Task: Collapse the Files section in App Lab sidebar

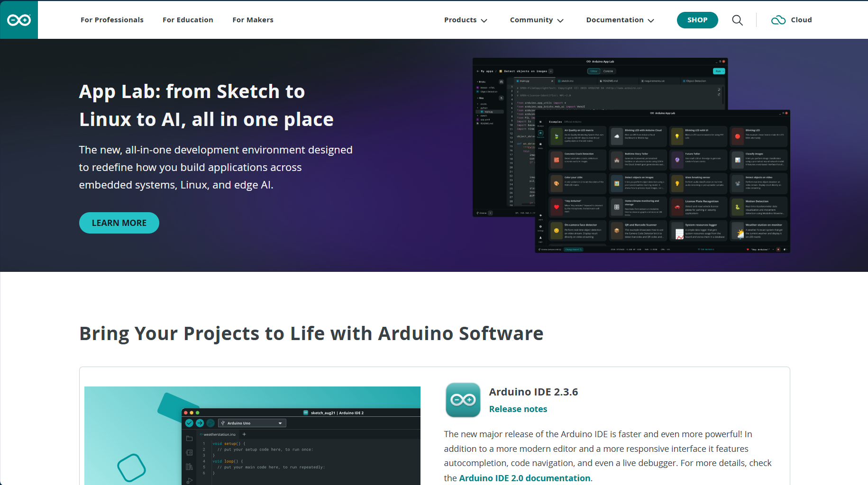Action: [x=478, y=98]
